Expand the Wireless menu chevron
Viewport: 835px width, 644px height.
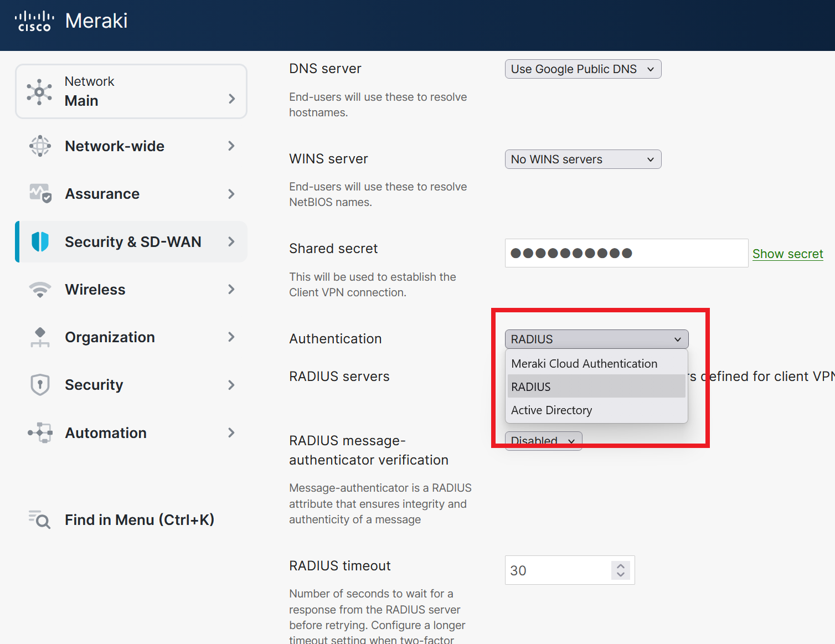tap(231, 290)
